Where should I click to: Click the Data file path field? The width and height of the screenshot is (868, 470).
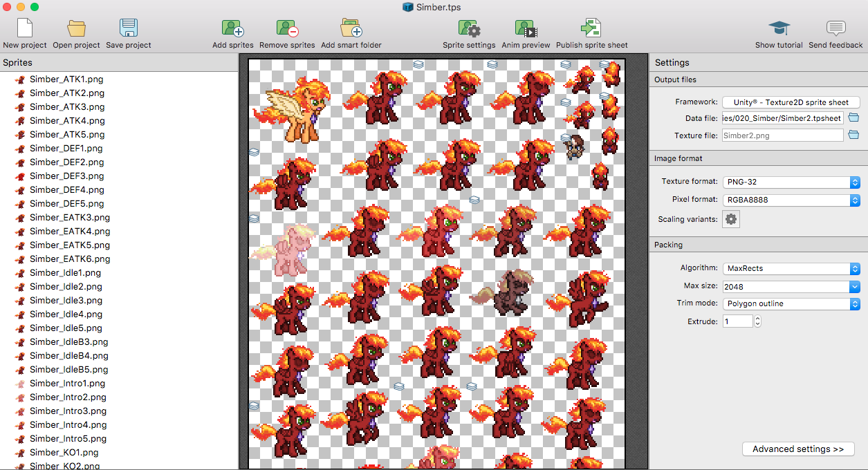(783, 118)
